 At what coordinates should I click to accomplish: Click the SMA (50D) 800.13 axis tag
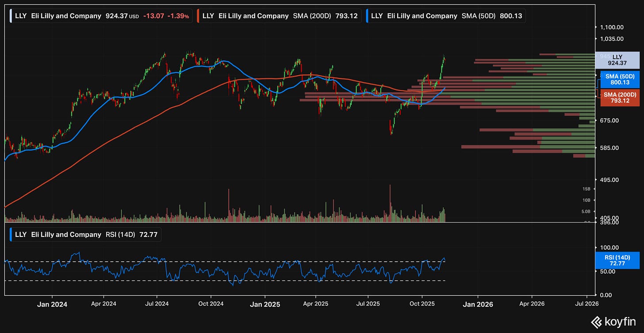pyautogui.click(x=620, y=79)
